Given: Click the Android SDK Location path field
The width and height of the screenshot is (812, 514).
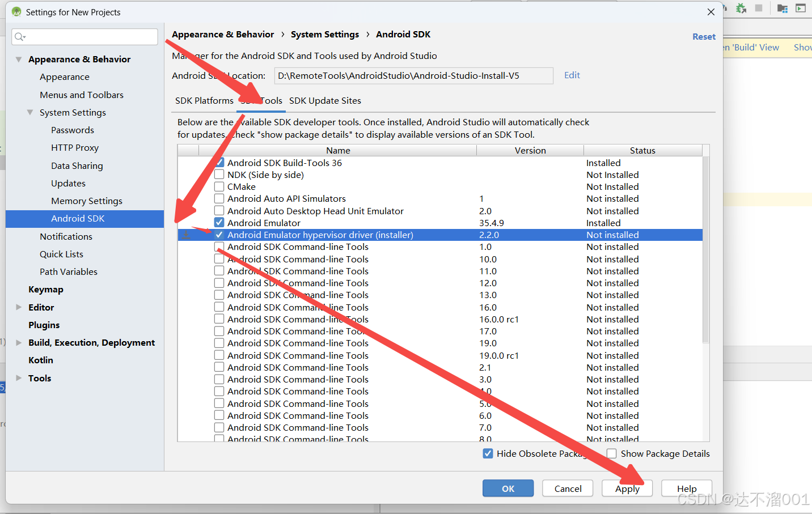Looking at the screenshot, I should pos(414,76).
